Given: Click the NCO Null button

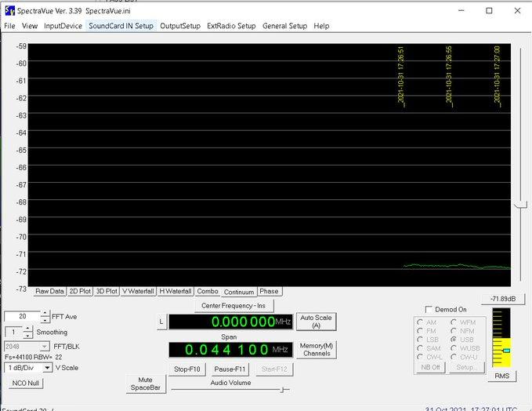Looking at the screenshot, I should [x=27, y=384].
